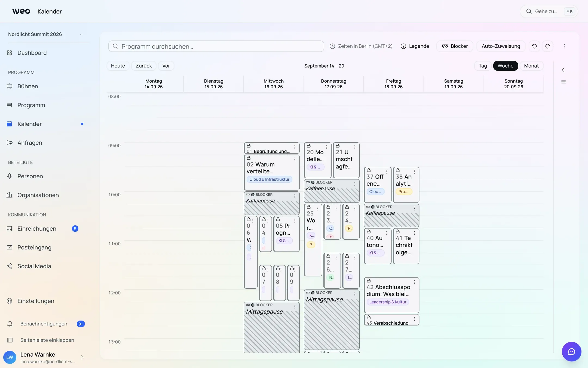
Task: Click the redo arrow icon
Action: pyautogui.click(x=548, y=46)
